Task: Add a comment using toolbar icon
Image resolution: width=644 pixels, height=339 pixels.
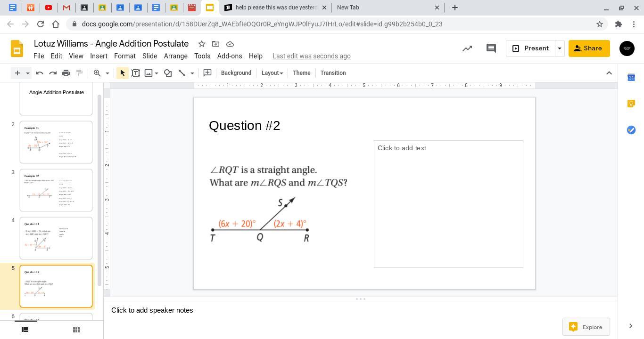Action: coord(207,73)
